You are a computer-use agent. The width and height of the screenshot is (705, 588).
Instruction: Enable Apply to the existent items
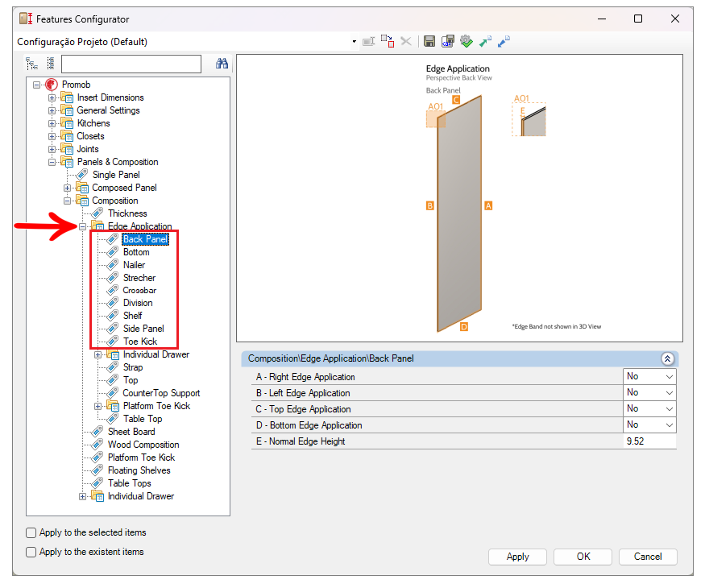31,552
